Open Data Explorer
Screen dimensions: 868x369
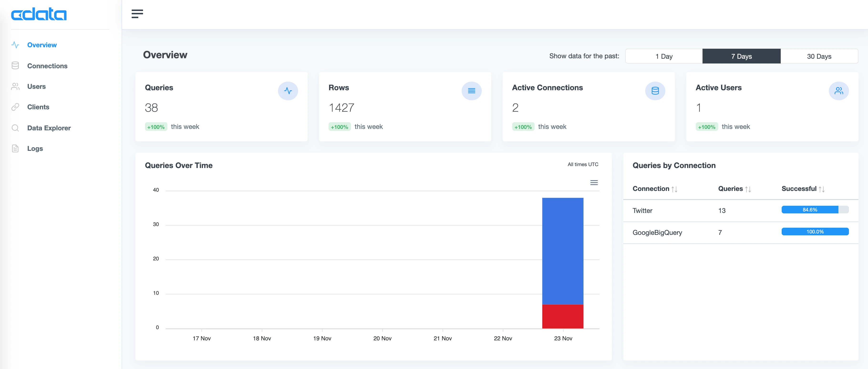(x=49, y=128)
